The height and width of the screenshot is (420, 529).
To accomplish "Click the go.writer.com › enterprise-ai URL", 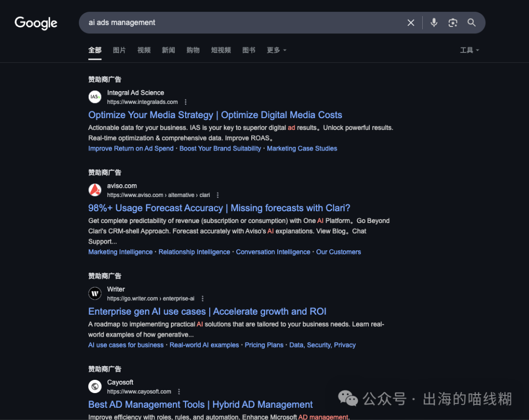I will 151,298.
